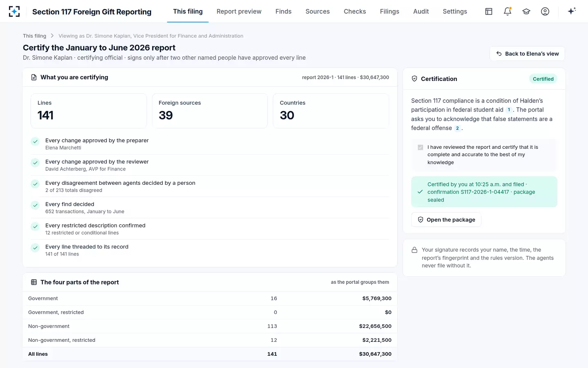Select the Non-government, restricted row
588x368 pixels.
point(210,340)
